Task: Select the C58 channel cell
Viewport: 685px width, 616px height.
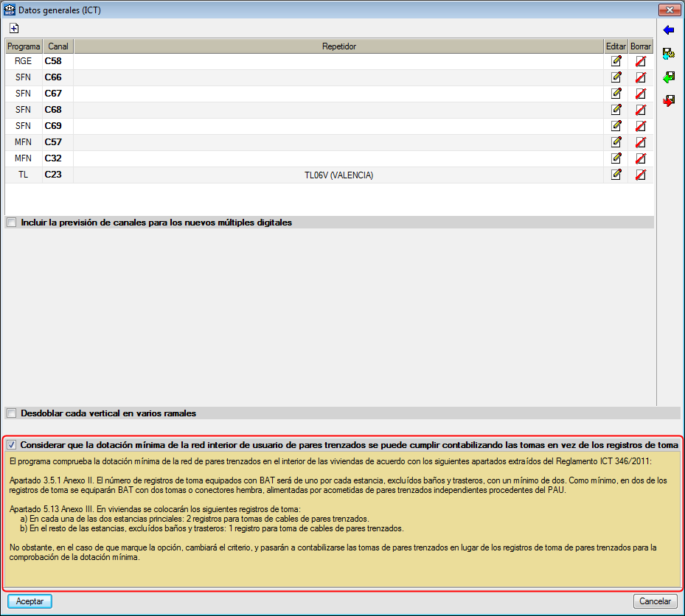Action: point(58,61)
